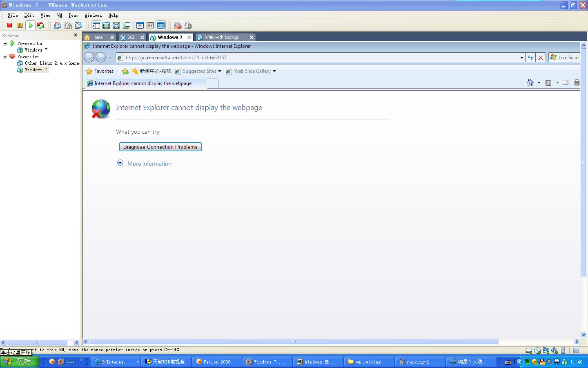Click the Add to Favorites Bar star icon
Image resolution: width=588 pixels, height=368 pixels.
pos(125,71)
